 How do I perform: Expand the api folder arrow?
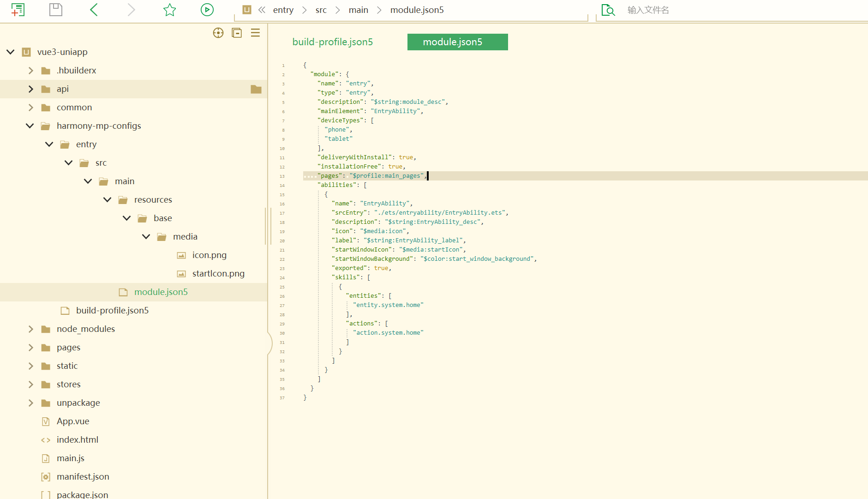pyautogui.click(x=30, y=89)
